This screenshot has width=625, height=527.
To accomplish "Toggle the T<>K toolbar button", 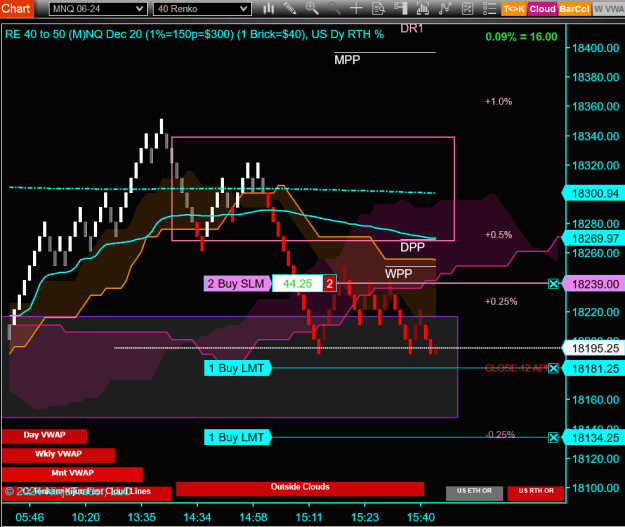I will pos(514,9).
